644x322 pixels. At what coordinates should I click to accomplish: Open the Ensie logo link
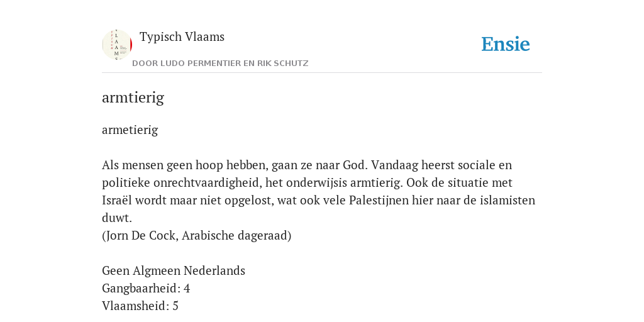[506, 44]
